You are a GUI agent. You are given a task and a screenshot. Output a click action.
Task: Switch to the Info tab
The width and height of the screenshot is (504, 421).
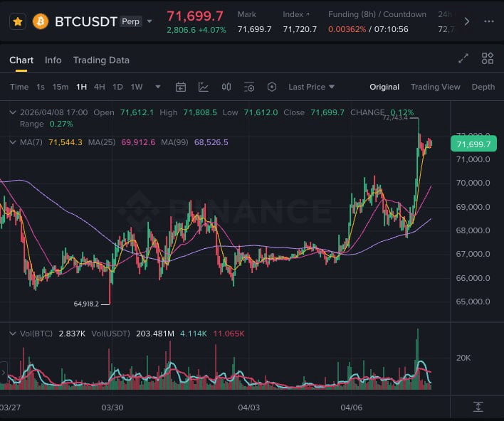pos(53,60)
